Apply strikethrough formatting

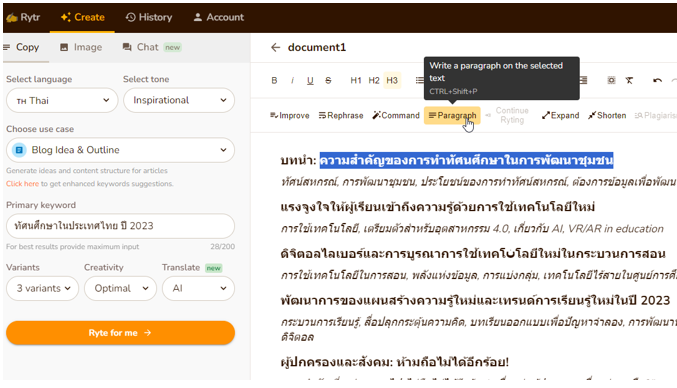point(328,80)
